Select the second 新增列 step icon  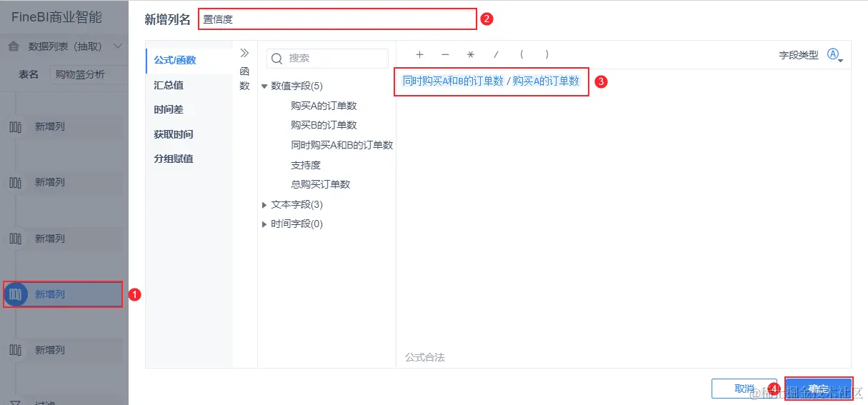pos(15,182)
